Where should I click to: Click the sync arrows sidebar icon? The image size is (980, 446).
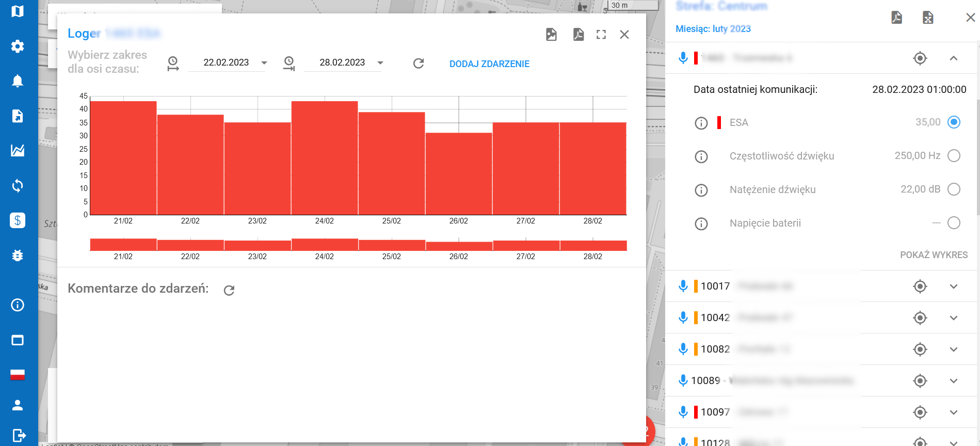tap(18, 186)
